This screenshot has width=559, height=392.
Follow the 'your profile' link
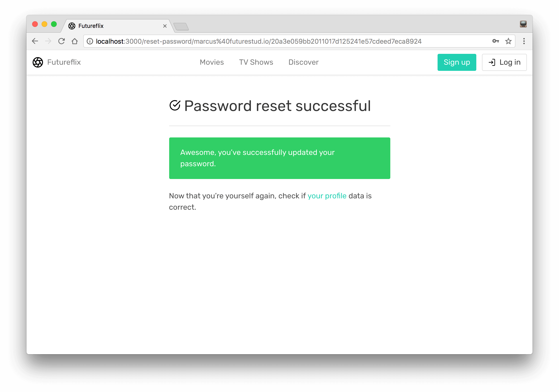pyautogui.click(x=327, y=196)
